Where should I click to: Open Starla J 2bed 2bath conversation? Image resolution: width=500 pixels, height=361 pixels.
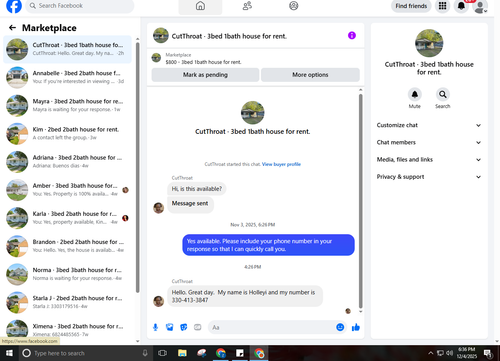pyautogui.click(x=67, y=302)
